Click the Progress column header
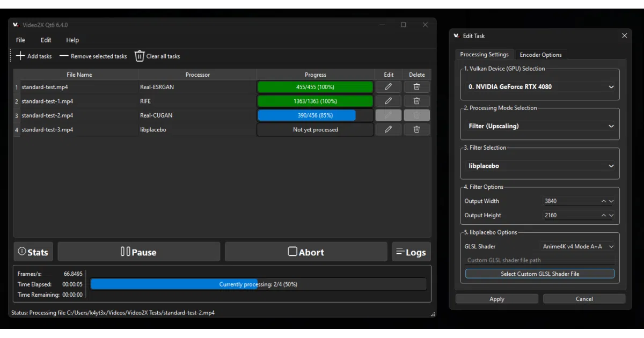The height and width of the screenshot is (338, 644). tap(316, 75)
